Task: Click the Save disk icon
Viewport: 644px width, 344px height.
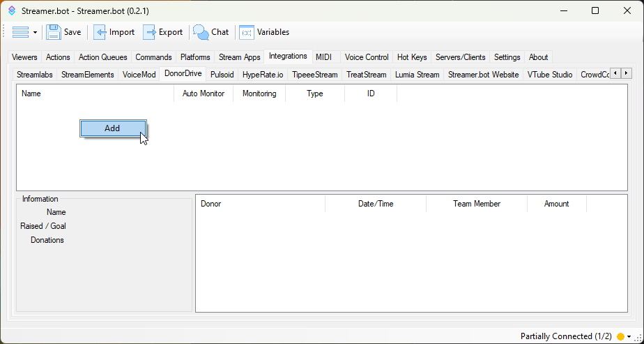Action: coord(54,32)
